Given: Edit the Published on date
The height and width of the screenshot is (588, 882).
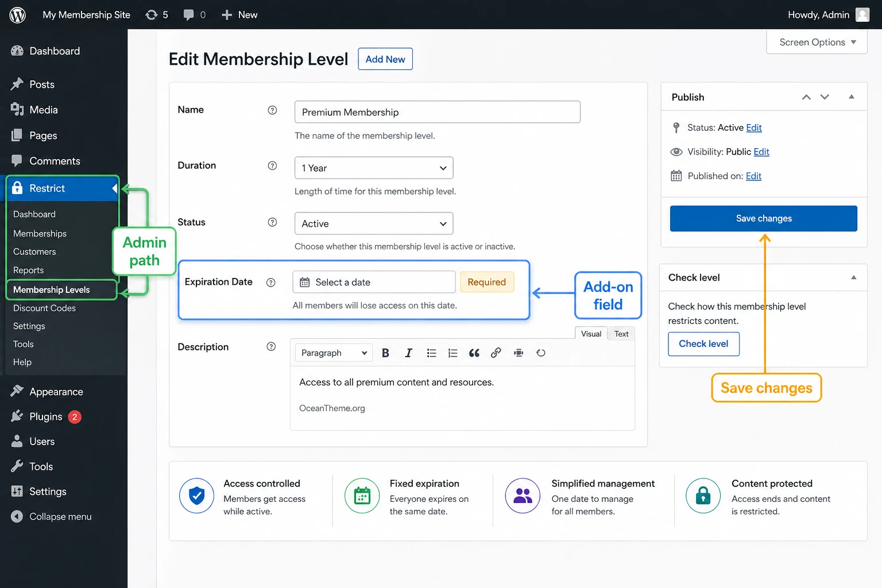Looking at the screenshot, I should [x=753, y=176].
